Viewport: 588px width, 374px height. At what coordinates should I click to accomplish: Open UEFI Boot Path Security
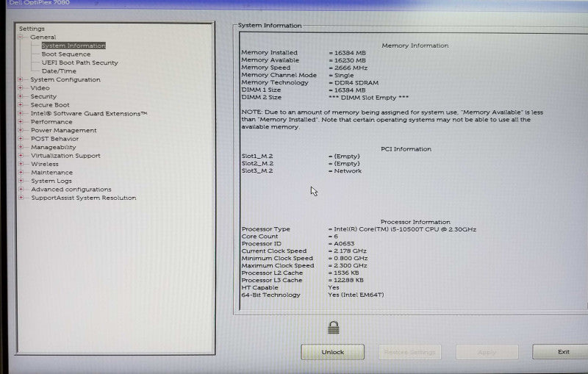click(80, 62)
